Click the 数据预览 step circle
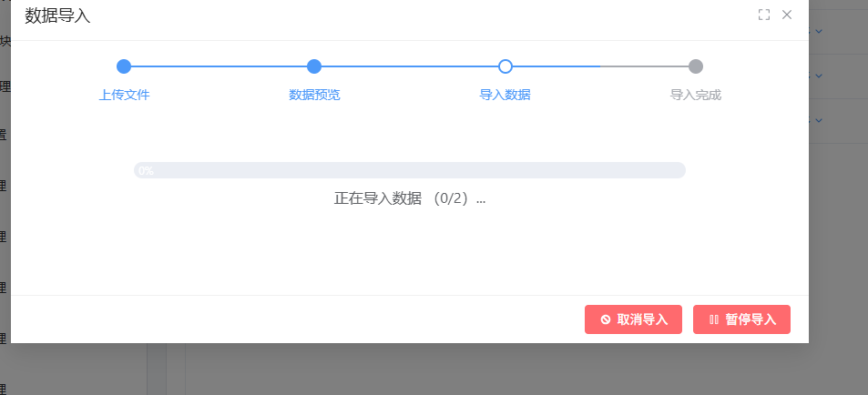Screen dimensions: 868x395 coord(314,66)
